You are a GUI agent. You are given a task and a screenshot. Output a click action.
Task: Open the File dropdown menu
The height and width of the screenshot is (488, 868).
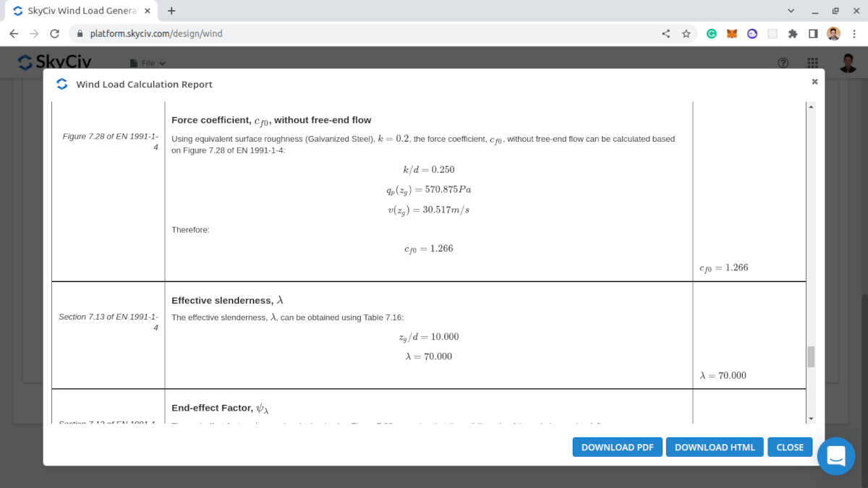coord(148,64)
